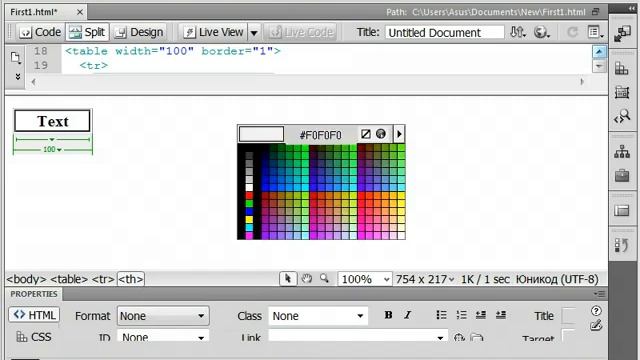Edit the Untitled Document title field

[x=444, y=33]
